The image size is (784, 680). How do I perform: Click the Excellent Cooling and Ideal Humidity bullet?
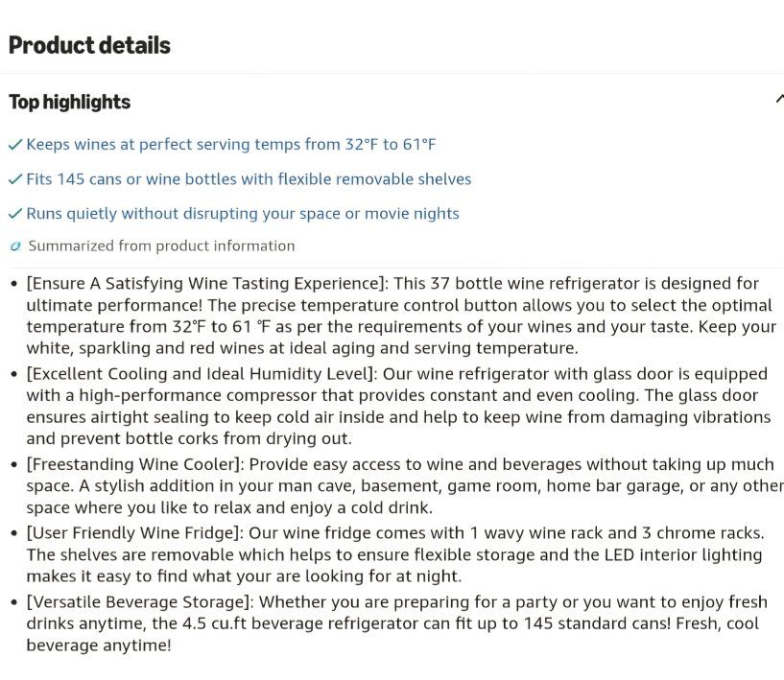click(x=398, y=407)
